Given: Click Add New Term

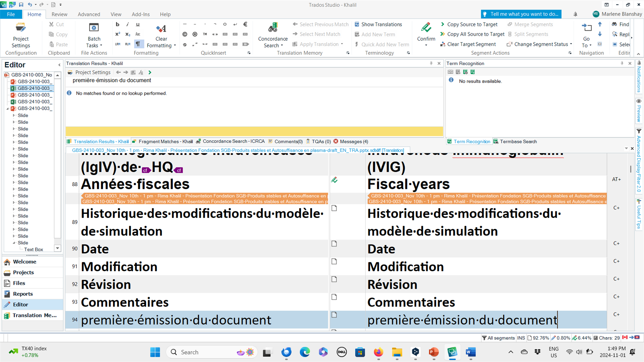Looking at the screenshot, I should click(375, 34).
